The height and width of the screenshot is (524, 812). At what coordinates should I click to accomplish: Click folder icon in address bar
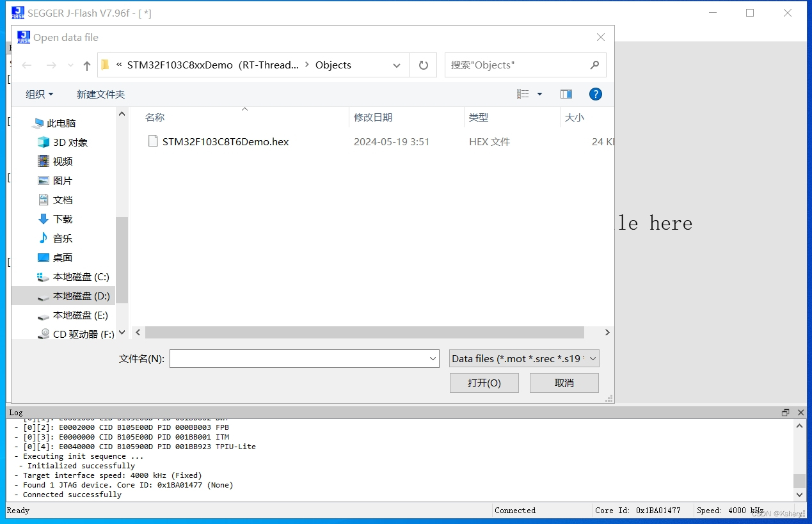(106, 65)
